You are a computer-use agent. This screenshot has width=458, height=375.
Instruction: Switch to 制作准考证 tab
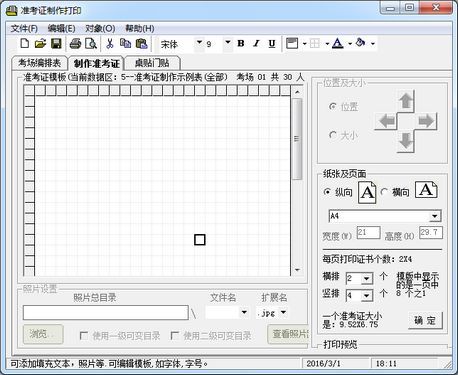96,63
